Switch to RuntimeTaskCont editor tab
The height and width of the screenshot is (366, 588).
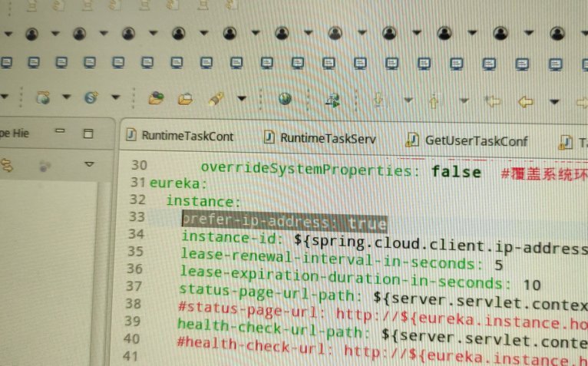click(x=180, y=136)
